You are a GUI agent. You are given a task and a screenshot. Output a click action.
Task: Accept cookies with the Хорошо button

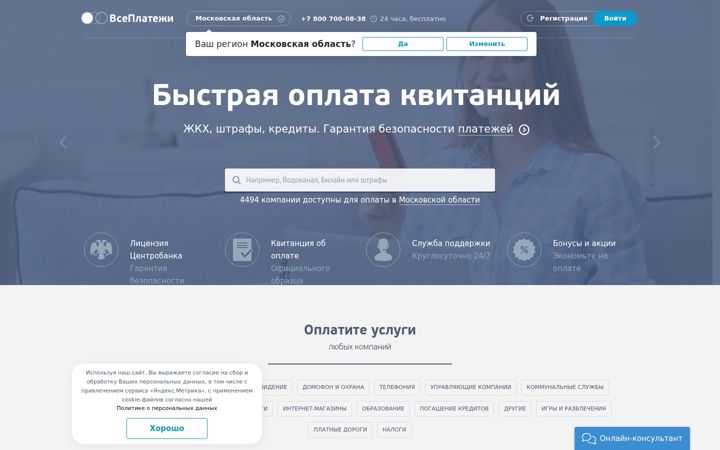pyautogui.click(x=167, y=428)
